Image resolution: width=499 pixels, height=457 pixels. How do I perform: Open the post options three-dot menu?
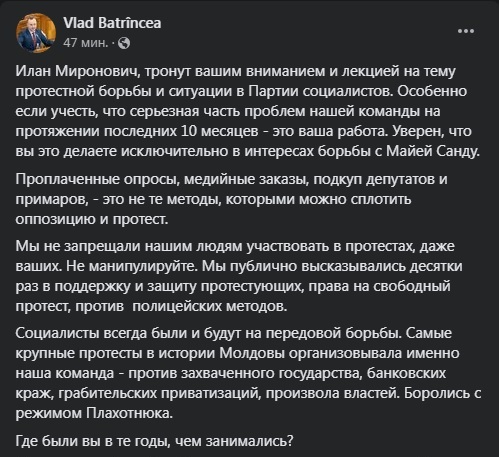466,31
